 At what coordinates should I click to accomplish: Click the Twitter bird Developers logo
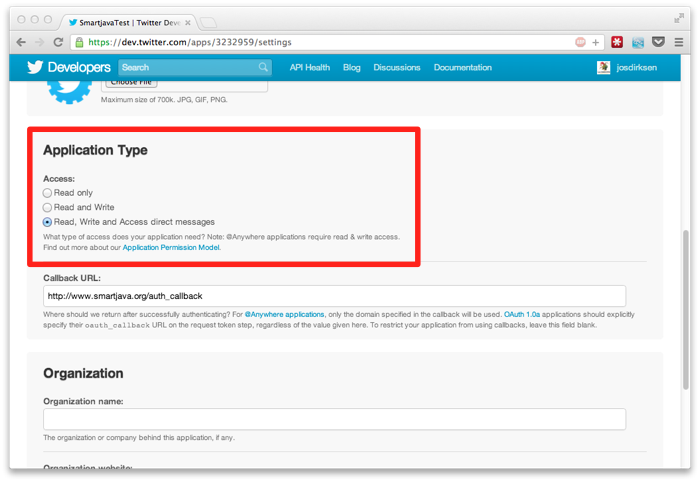[x=68, y=67]
